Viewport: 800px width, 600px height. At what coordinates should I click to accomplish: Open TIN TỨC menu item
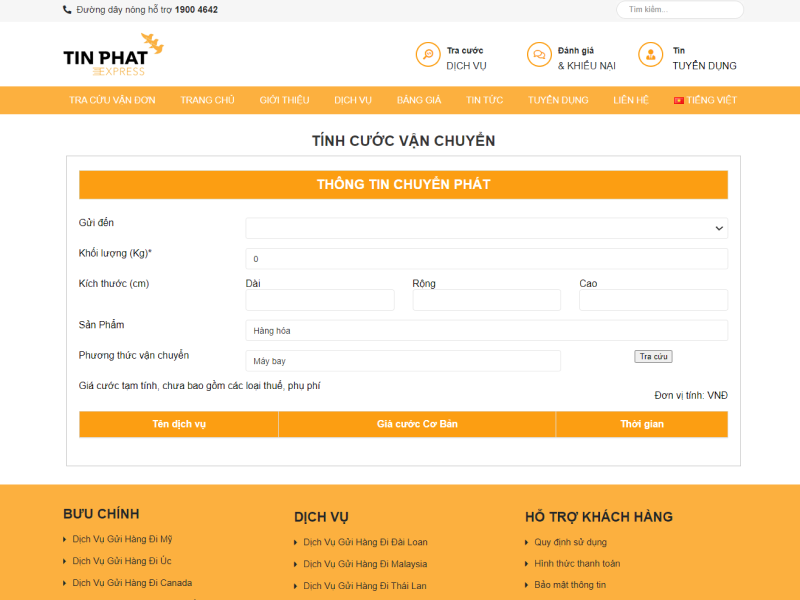pos(484,100)
